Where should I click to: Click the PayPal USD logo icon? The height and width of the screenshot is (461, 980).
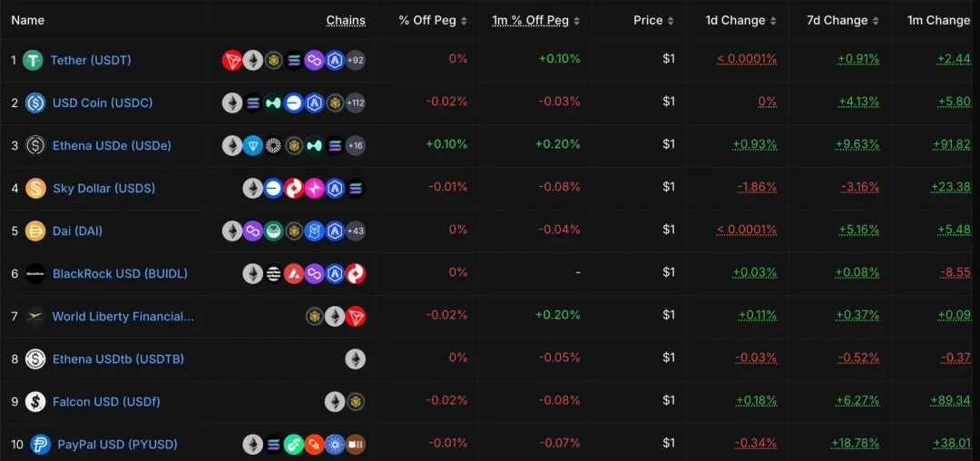click(40, 445)
